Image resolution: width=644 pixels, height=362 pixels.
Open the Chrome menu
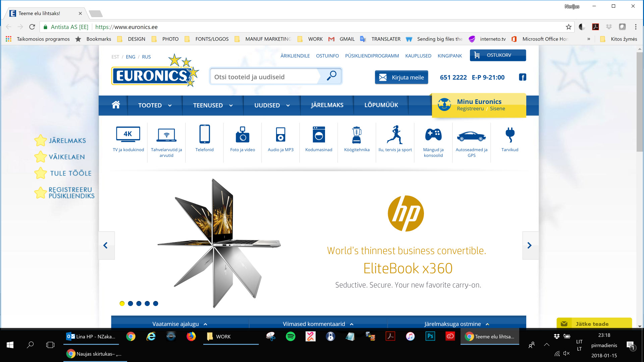point(636,27)
